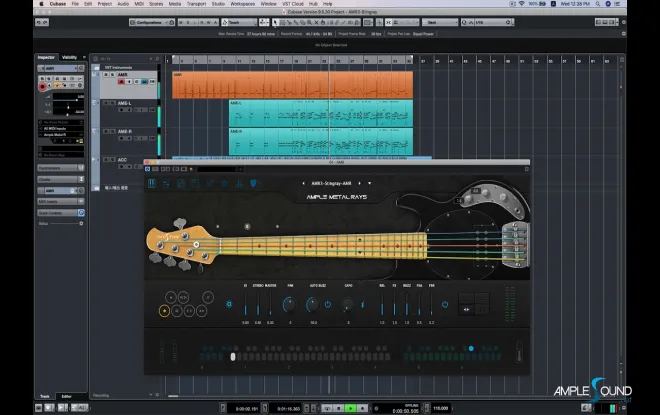The image size is (660, 415).
Task: Select the Object Selection arrow tool
Action: pyautogui.click(x=275, y=22)
